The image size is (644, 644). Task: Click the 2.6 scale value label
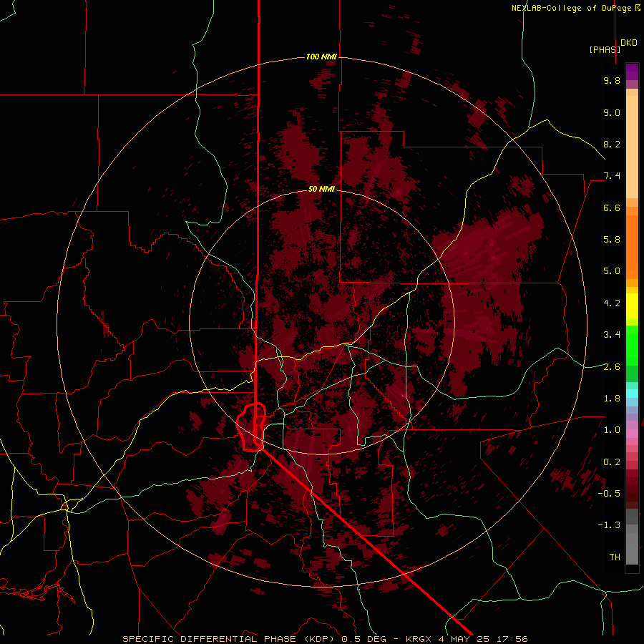point(612,367)
